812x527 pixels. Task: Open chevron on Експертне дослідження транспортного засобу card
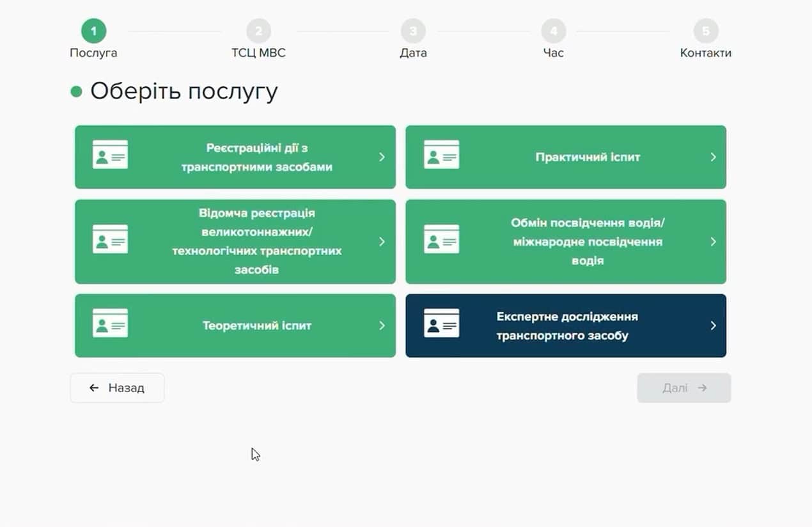(x=713, y=326)
